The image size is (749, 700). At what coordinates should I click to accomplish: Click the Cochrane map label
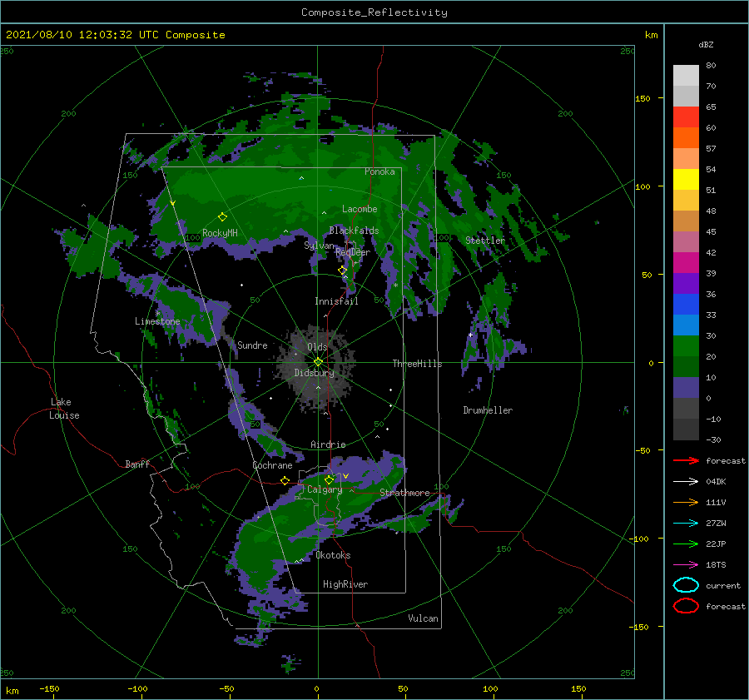(x=272, y=465)
